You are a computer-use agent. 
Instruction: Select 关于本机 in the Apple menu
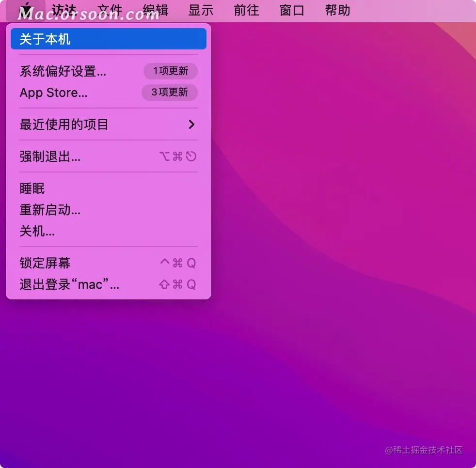[109, 39]
